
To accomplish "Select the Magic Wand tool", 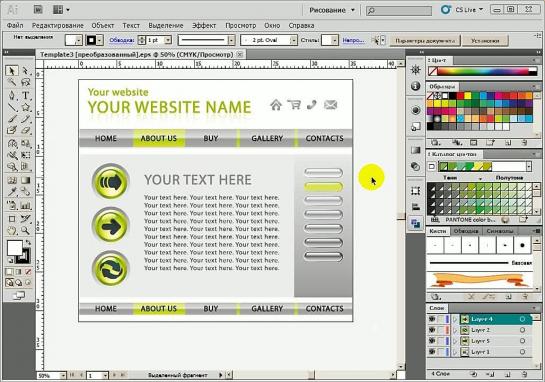I will 12,83.
